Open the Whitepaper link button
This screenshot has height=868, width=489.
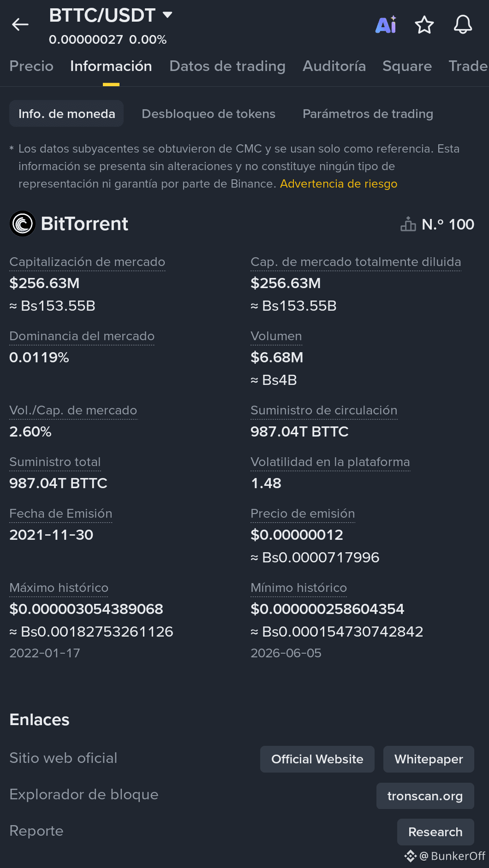coord(429,759)
